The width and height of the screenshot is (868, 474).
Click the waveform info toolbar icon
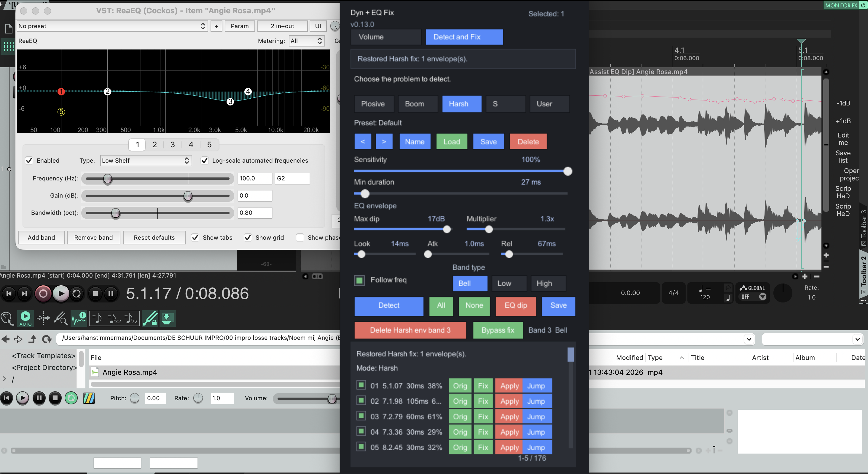tap(79, 318)
